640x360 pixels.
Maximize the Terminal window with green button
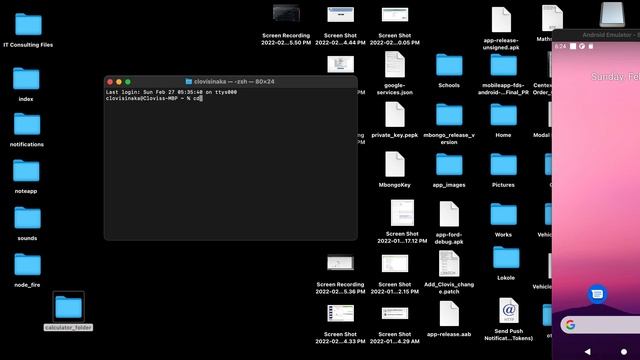click(128, 82)
